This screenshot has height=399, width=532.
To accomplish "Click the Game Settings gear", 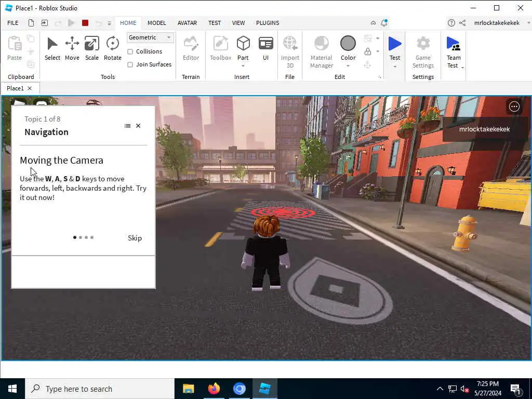I will pyautogui.click(x=423, y=51).
